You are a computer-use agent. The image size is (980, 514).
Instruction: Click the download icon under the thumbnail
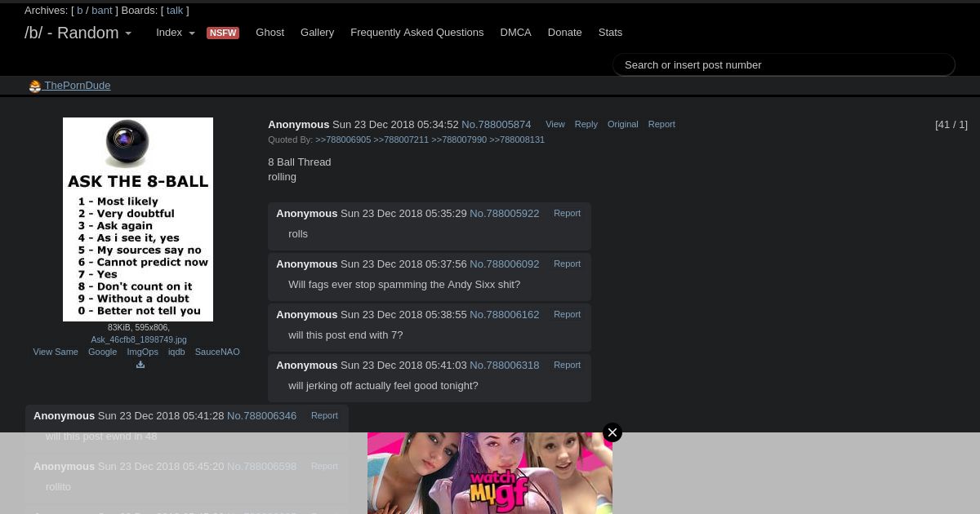click(140, 365)
